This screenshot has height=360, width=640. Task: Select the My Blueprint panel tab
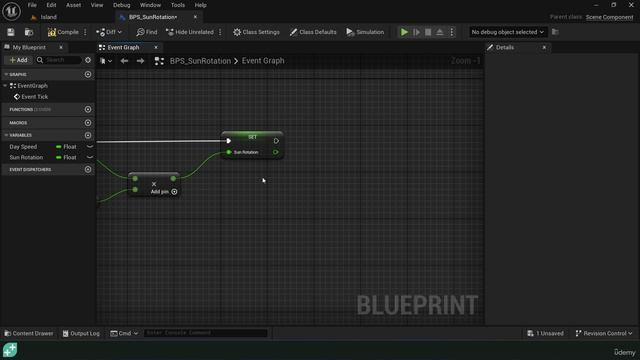29,47
